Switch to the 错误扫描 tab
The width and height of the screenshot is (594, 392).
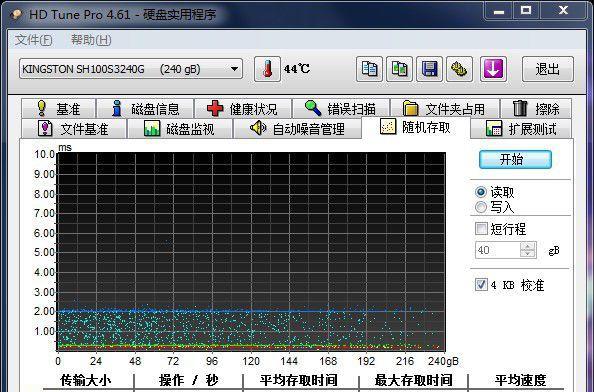(341, 109)
